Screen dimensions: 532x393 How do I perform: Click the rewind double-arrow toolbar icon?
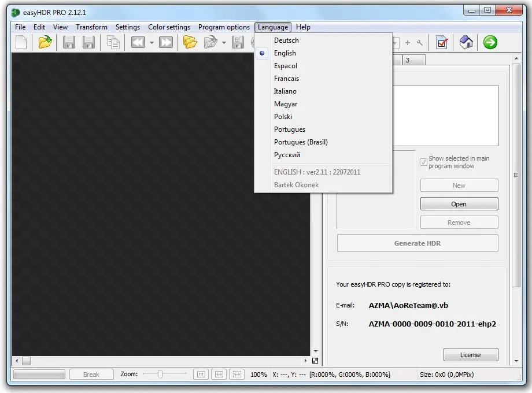138,42
